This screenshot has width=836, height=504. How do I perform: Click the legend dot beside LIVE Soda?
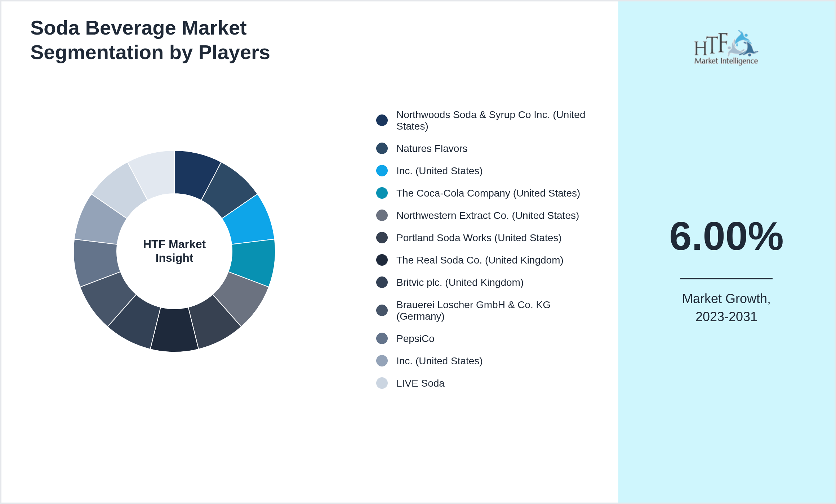(382, 383)
